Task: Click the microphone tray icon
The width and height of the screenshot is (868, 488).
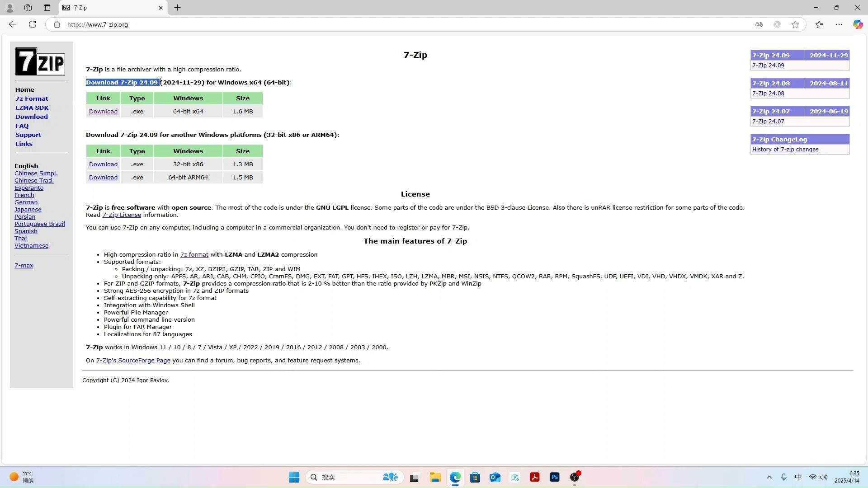Action: [x=784, y=477]
